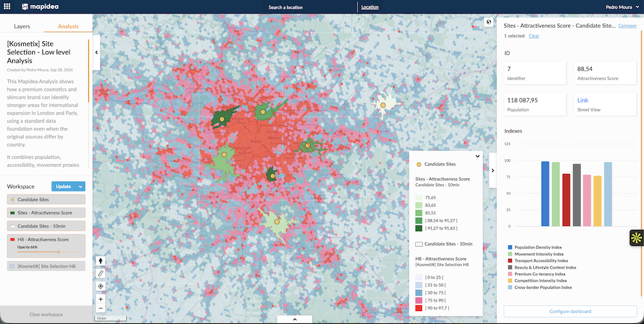Click the 85,51 legend swatch
Image resolution: width=644 pixels, height=324 pixels.
tap(419, 213)
